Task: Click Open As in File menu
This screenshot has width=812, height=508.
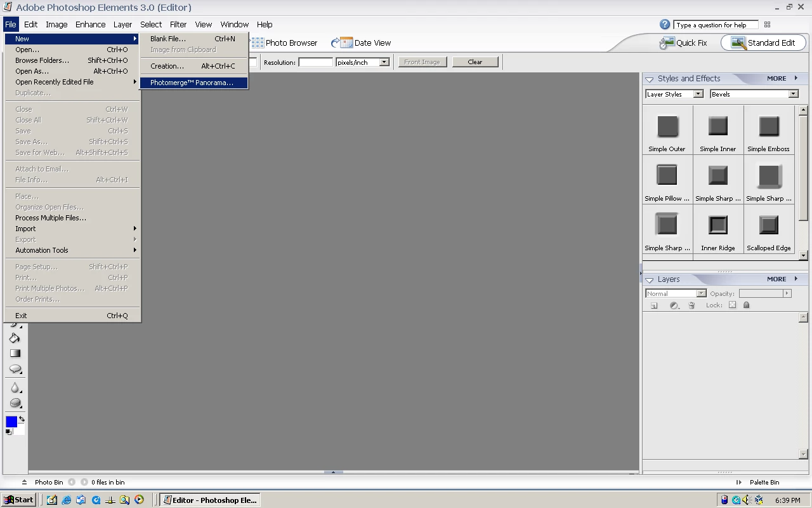Action: click(72, 71)
